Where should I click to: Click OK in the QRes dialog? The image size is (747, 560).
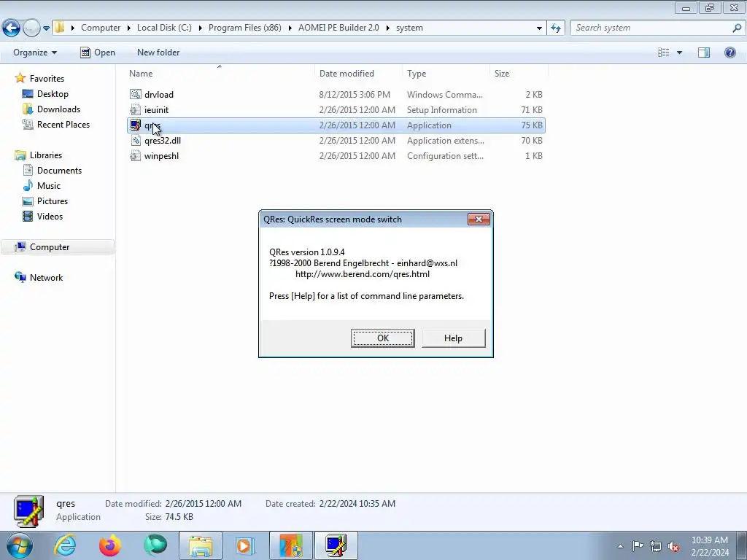click(382, 338)
